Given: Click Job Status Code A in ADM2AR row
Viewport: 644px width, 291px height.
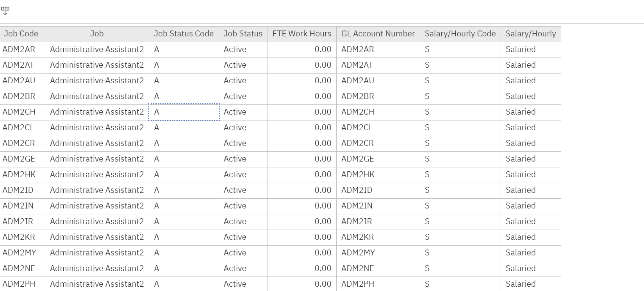Looking at the screenshot, I should [184, 50].
